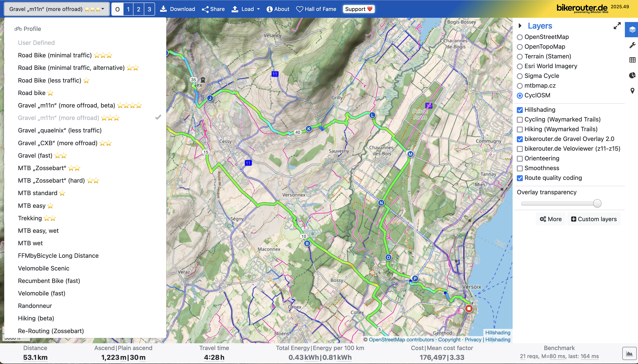Uncheck the Hillshading overlay
Screen dimensions: 638x364
[x=520, y=110]
